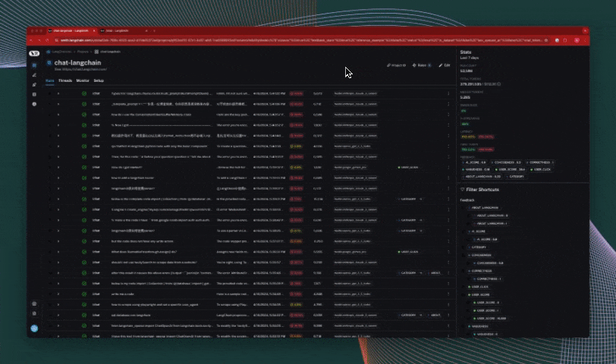Switch to the Monitor tab
The width and height of the screenshot is (616, 364).
83,80
